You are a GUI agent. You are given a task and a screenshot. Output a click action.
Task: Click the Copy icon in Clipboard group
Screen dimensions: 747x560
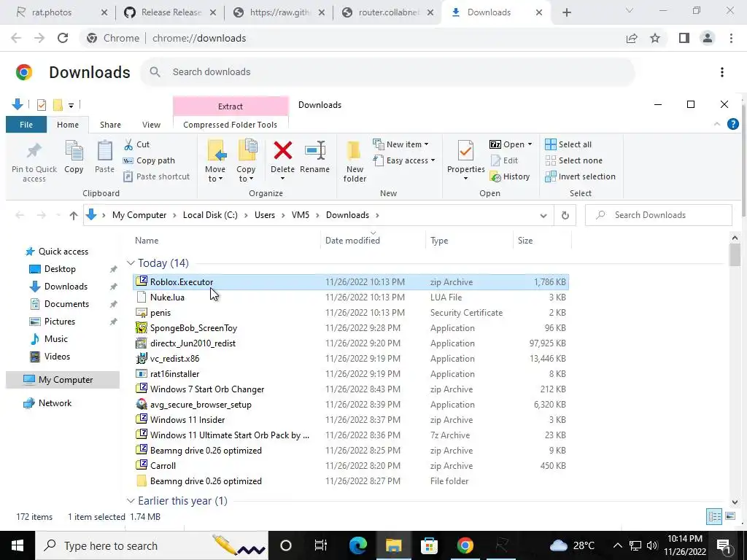coord(74,151)
